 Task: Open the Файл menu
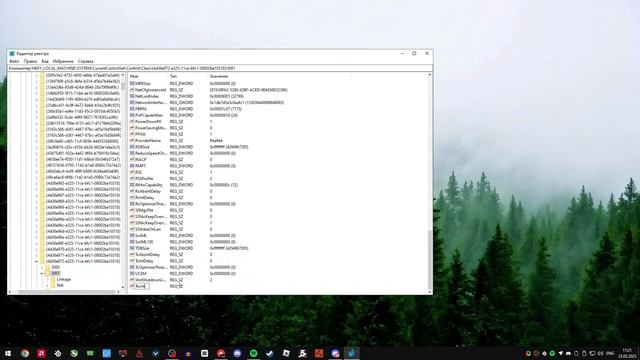[14, 61]
